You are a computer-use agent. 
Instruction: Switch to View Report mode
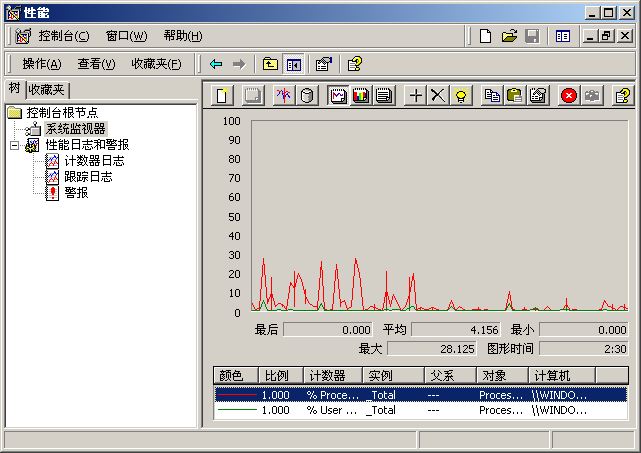pyautogui.click(x=383, y=95)
